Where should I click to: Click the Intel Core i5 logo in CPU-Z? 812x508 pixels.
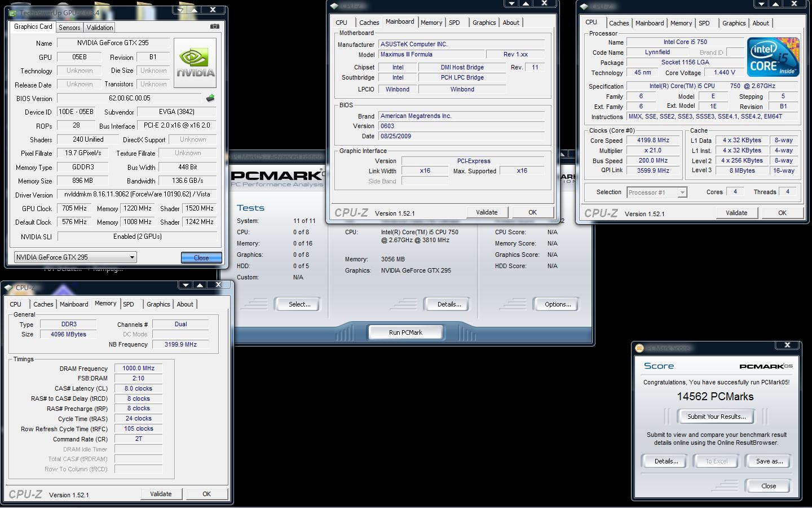pyautogui.click(x=773, y=57)
